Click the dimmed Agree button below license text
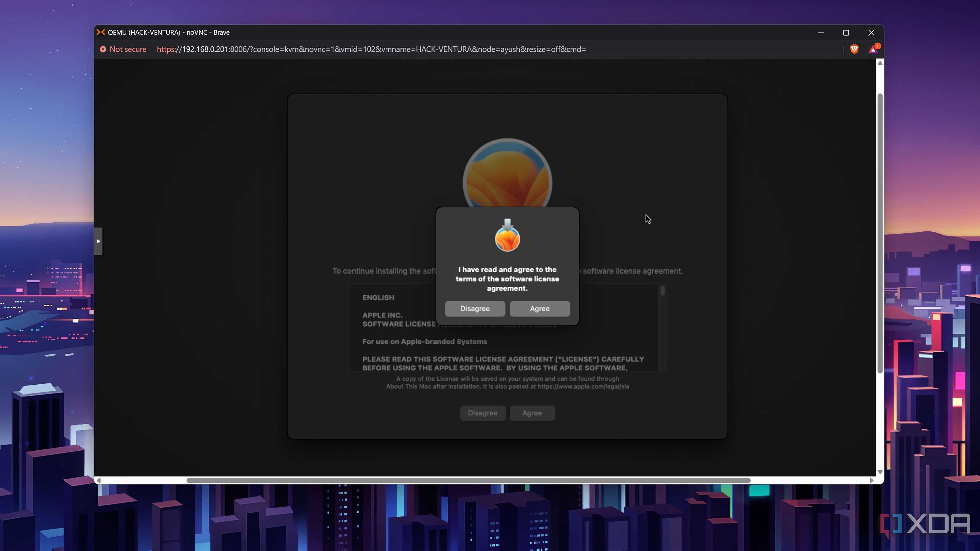 coord(532,413)
